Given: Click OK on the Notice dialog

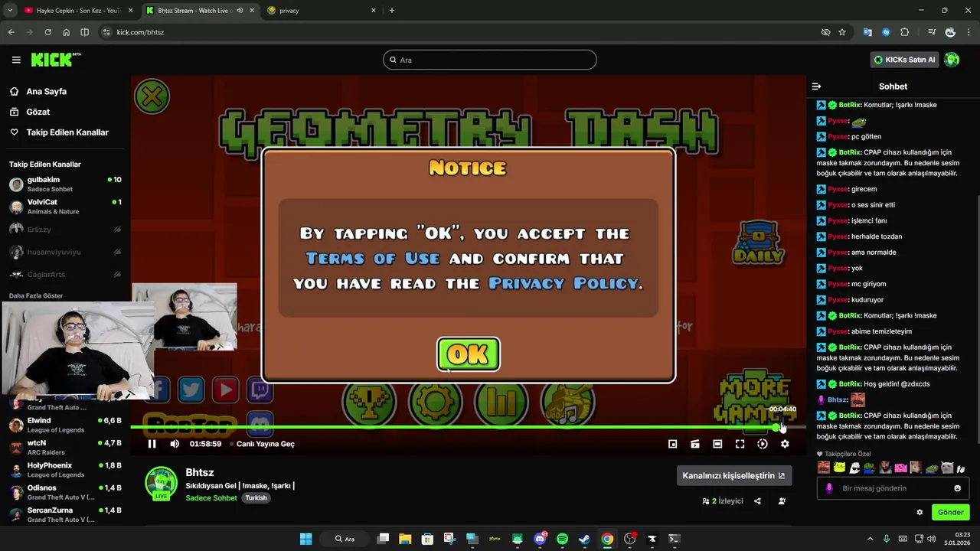Looking at the screenshot, I should click(469, 354).
